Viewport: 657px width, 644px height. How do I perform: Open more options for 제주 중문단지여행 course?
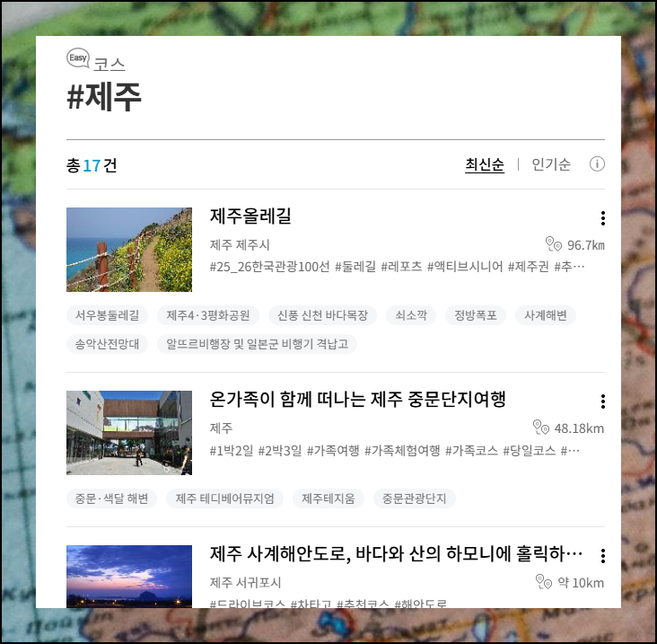[602, 401]
